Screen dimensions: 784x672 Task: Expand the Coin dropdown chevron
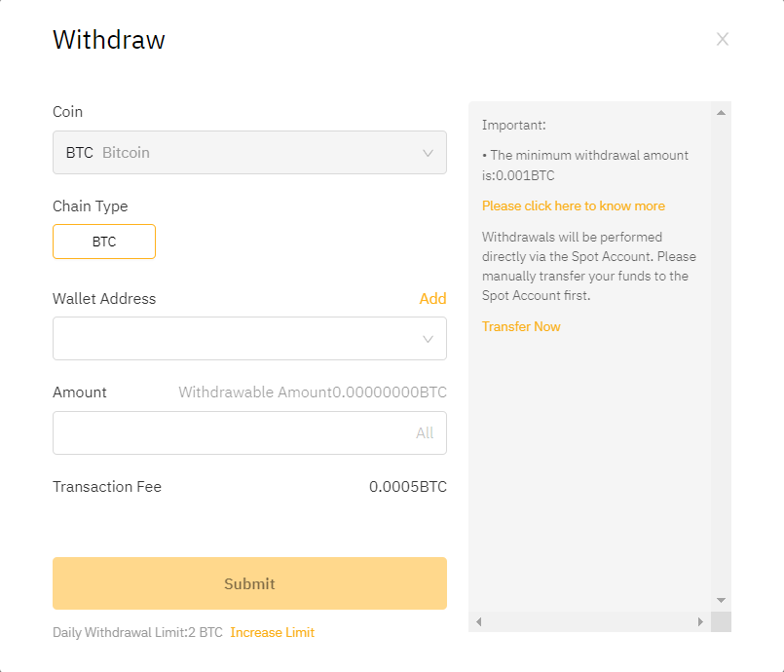tap(428, 153)
